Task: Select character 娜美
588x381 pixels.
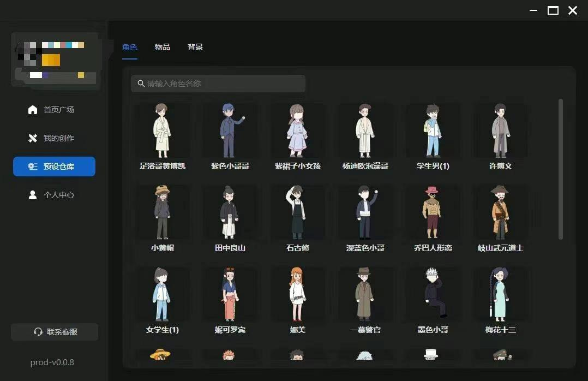Action: (x=297, y=300)
